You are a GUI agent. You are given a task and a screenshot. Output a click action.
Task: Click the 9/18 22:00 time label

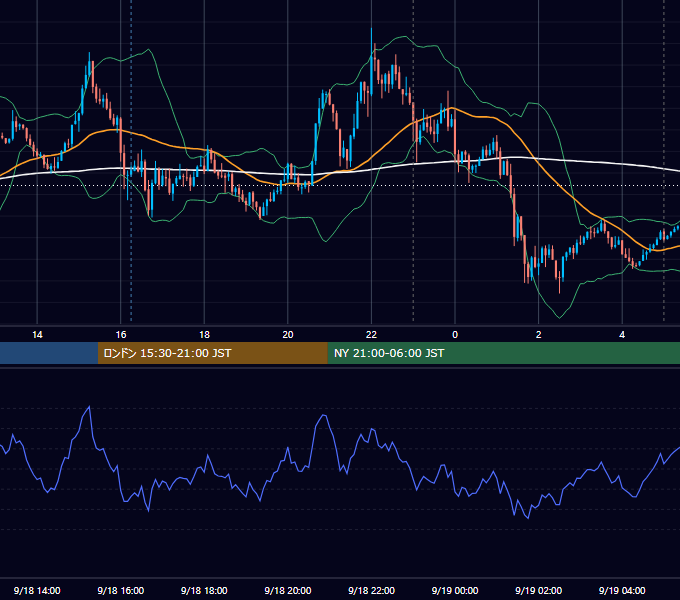tap(371, 590)
